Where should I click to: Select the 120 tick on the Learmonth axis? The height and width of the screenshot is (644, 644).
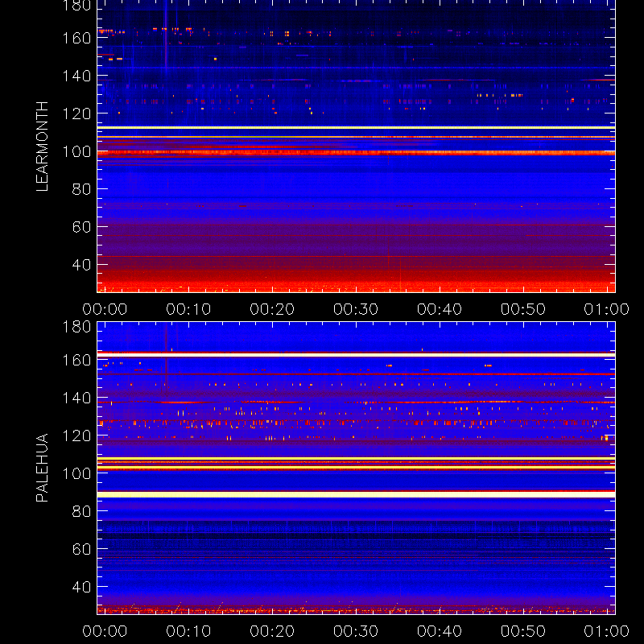coord(76,114)
